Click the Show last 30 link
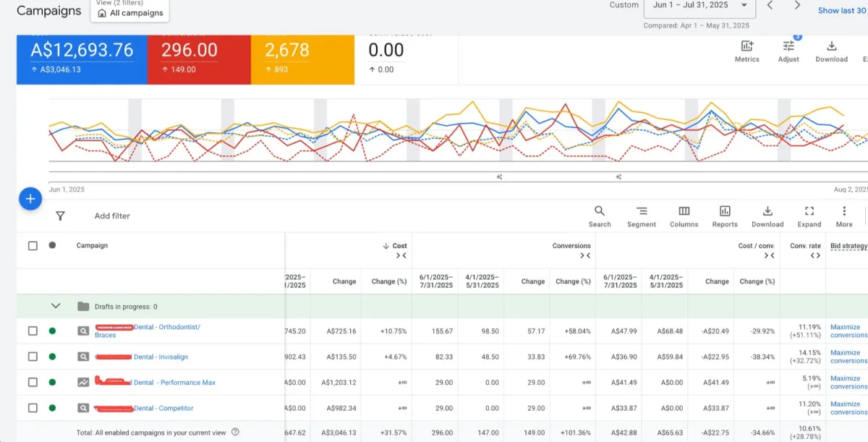 [841, 11]
